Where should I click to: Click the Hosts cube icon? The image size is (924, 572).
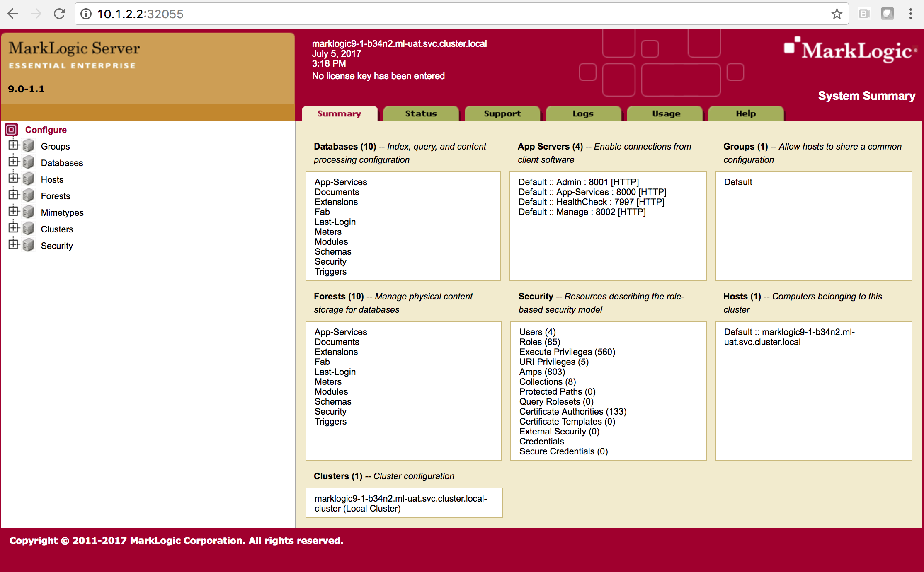pyautogui.click(x=28, y=179)
